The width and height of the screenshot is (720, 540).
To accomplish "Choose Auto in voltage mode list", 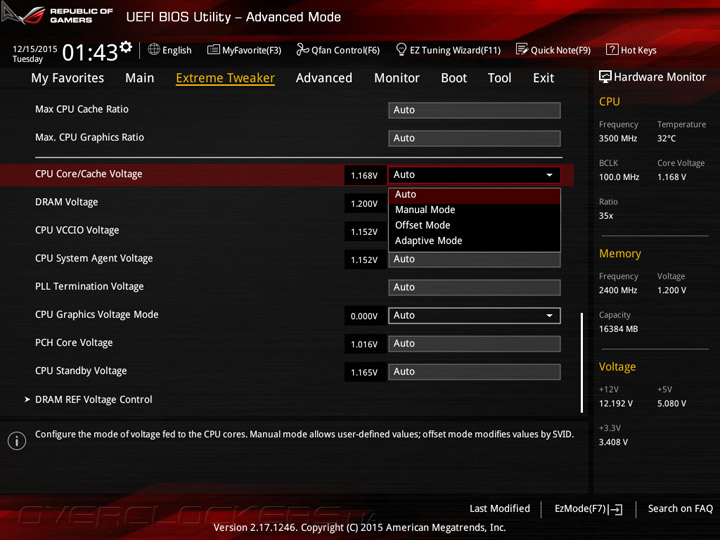I will pyautogui.click(x=474, y=195).
